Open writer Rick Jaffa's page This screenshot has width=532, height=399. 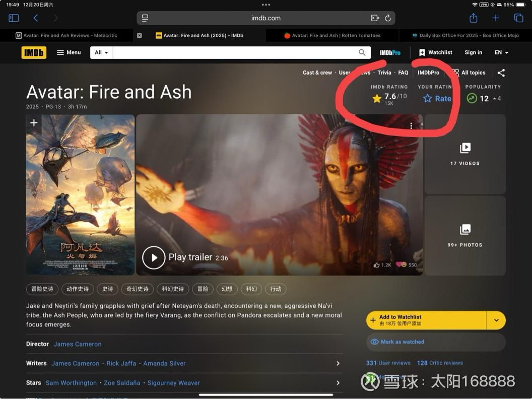tap(121, 363)
